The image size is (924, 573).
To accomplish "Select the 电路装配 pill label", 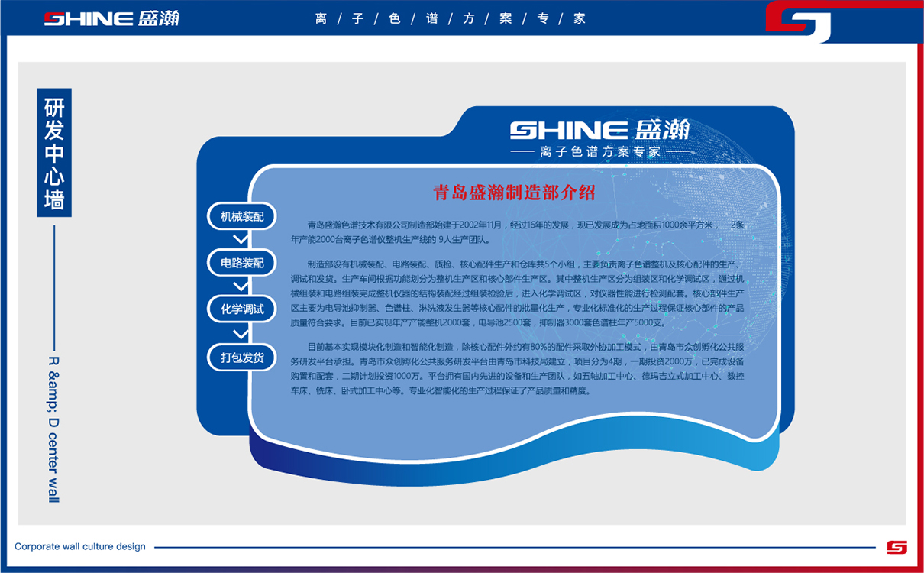I will coord(242,263).
